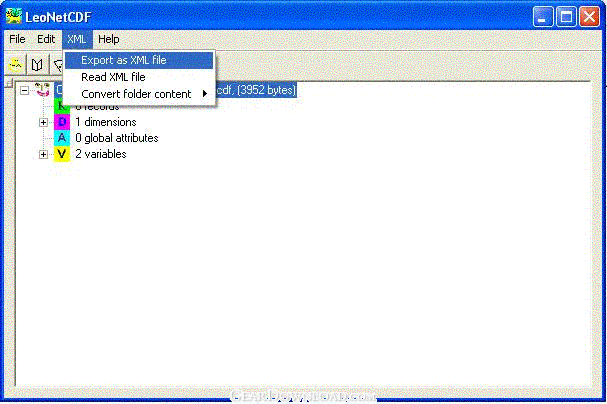Minimize the LeoNetCDF window
This screenshot has height=404, width=607.
pyautogui.click(x=543, y=17)
